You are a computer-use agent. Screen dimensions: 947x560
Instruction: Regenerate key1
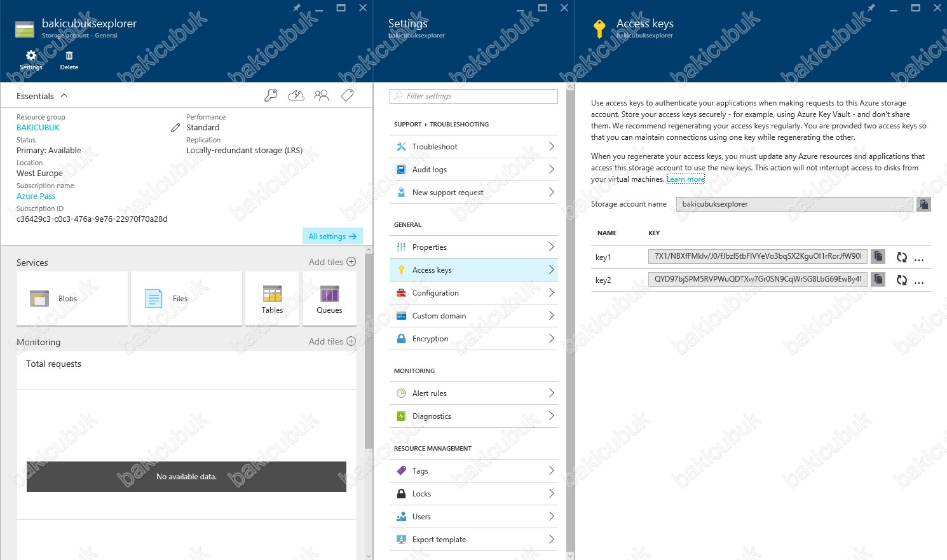pos(902,257)
